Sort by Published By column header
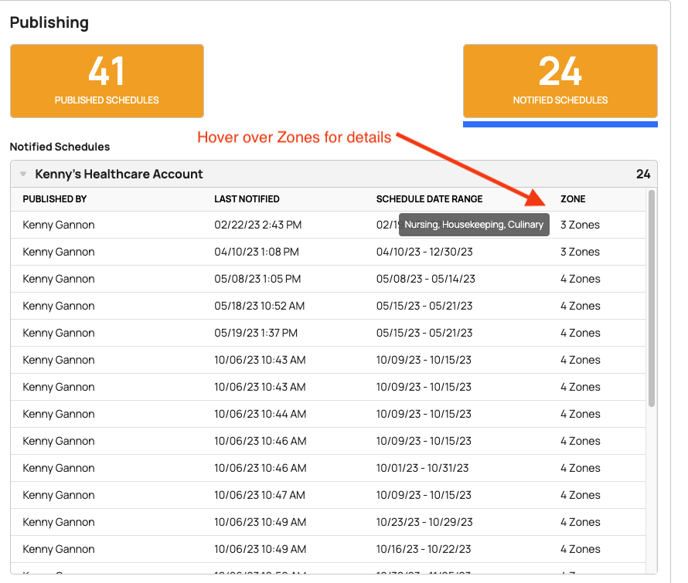Viewport: 688px width, 583px height. click(x=55, y=199)
